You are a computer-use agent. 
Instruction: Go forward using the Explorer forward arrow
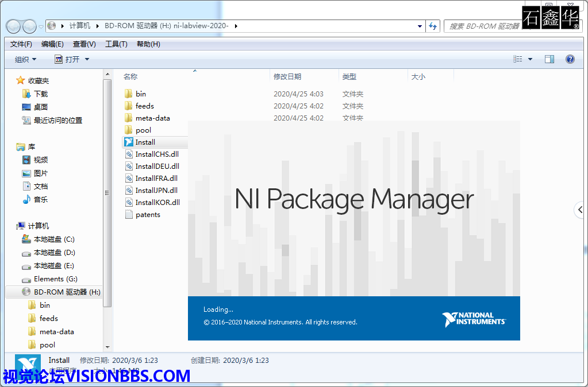29,26
